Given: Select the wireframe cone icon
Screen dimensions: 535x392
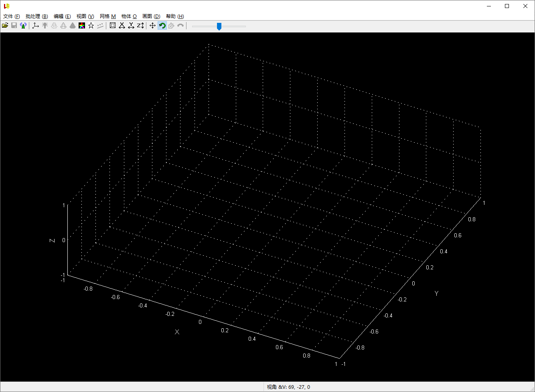Looking at the screenshot, I should (x=63, y=26).
